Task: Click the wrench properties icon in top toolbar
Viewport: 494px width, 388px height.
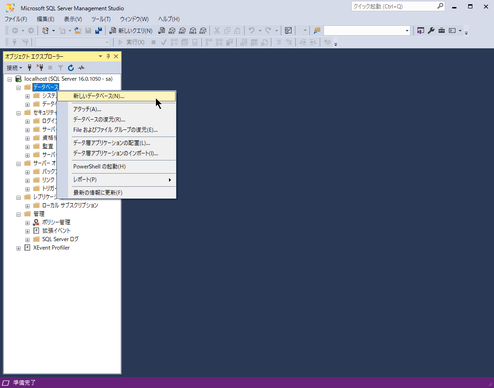Action: click(x=431, y=31)
